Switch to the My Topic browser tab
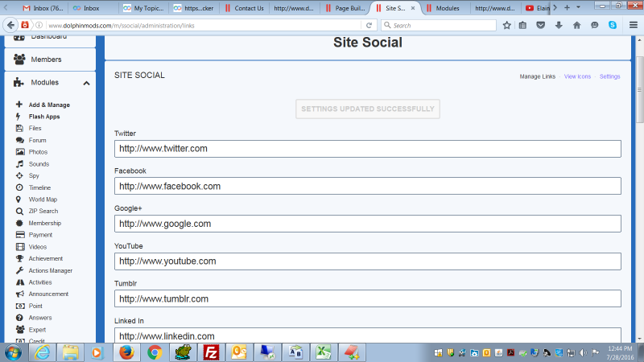644x362 pixels. coord(144,8)
